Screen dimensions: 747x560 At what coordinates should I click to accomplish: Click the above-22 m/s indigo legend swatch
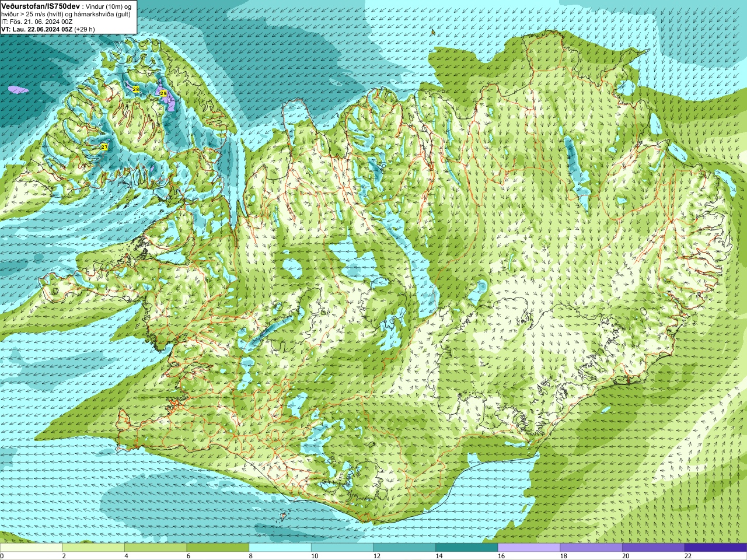coord(715,548)
